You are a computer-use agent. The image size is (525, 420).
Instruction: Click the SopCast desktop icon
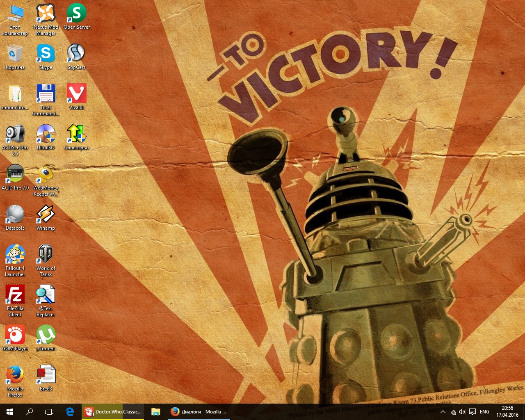pos(77,57)
